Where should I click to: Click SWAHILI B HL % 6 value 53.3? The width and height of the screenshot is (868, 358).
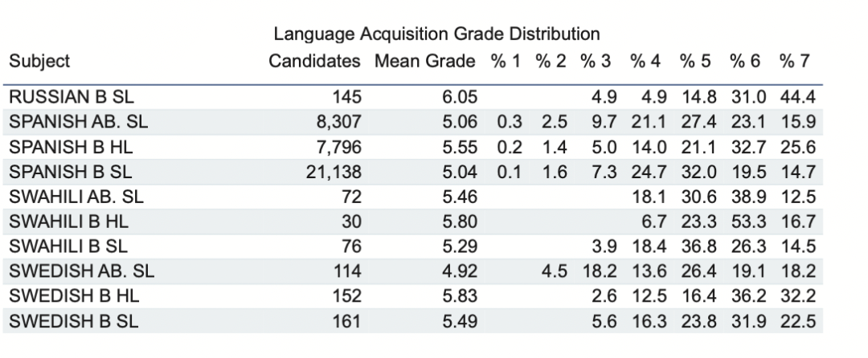pyautogui.click(x=748, y=222)
